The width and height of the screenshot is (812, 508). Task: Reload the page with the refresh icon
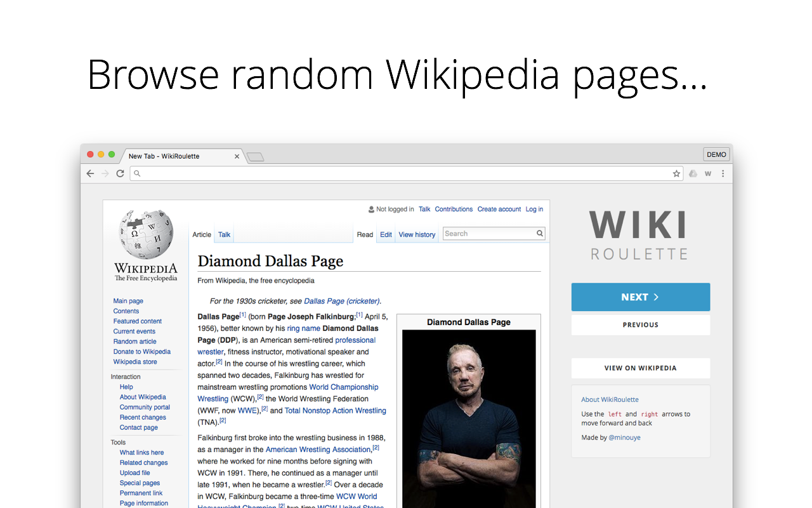[120, 173]
